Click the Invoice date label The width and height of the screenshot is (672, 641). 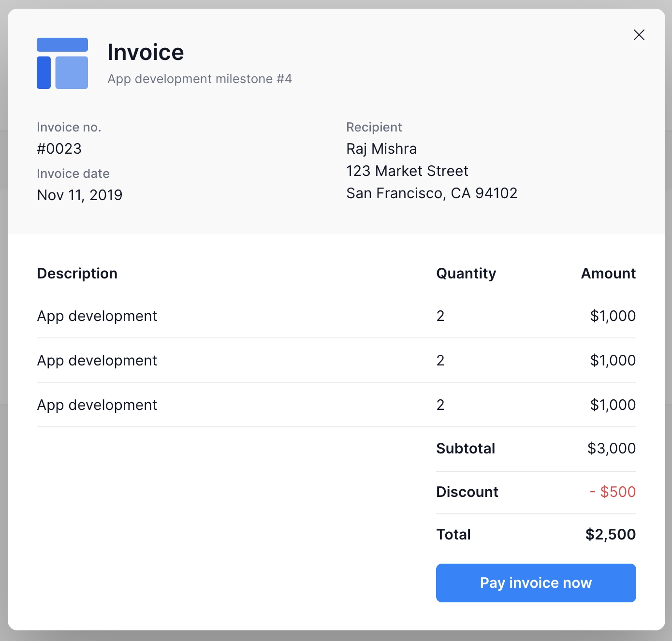tap(73, 174)
